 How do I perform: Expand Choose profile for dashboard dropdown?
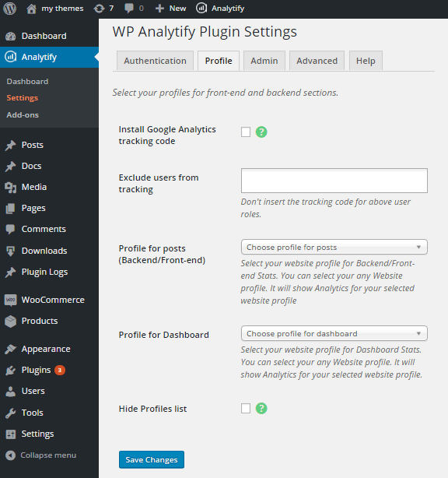[x=334, y=333]
